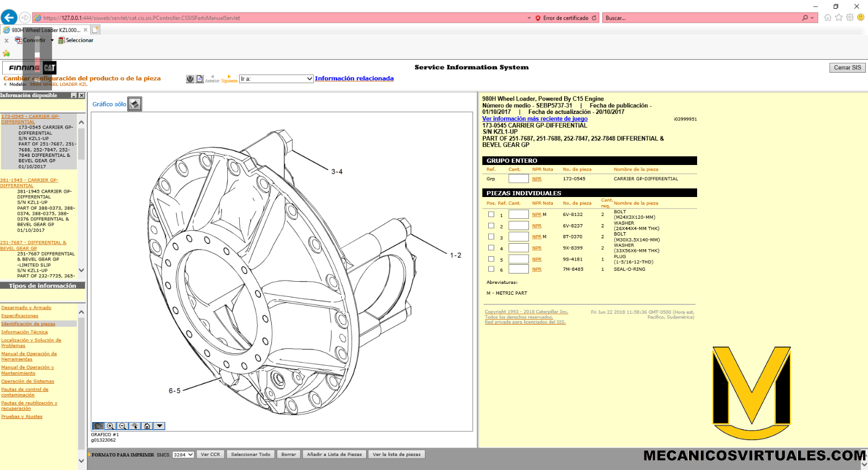868x470 pixels.
Task: Click quantity field for SEAL-O-RING 7M-8485
Action: point(519,269)
